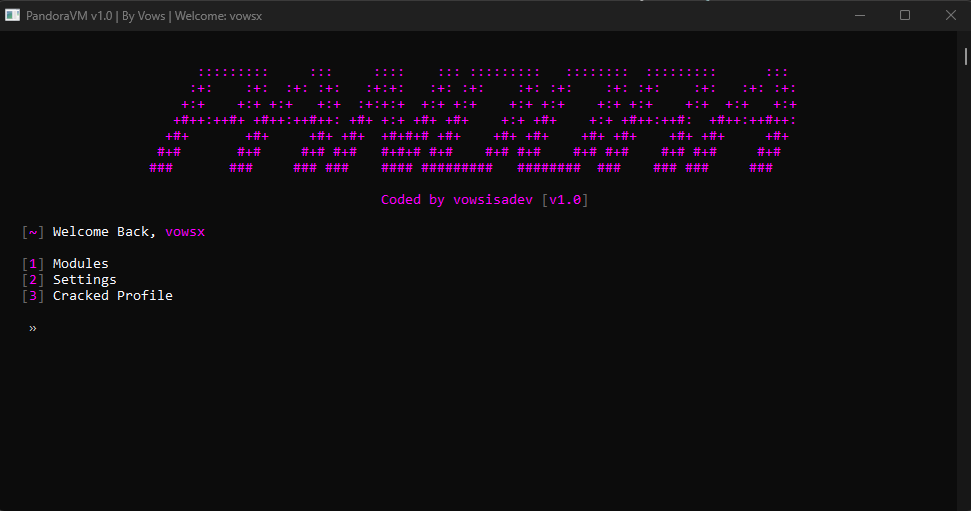The image size is (971, 511).
Task: Select the Cracked Profile menu option
Action: point(113,295)
